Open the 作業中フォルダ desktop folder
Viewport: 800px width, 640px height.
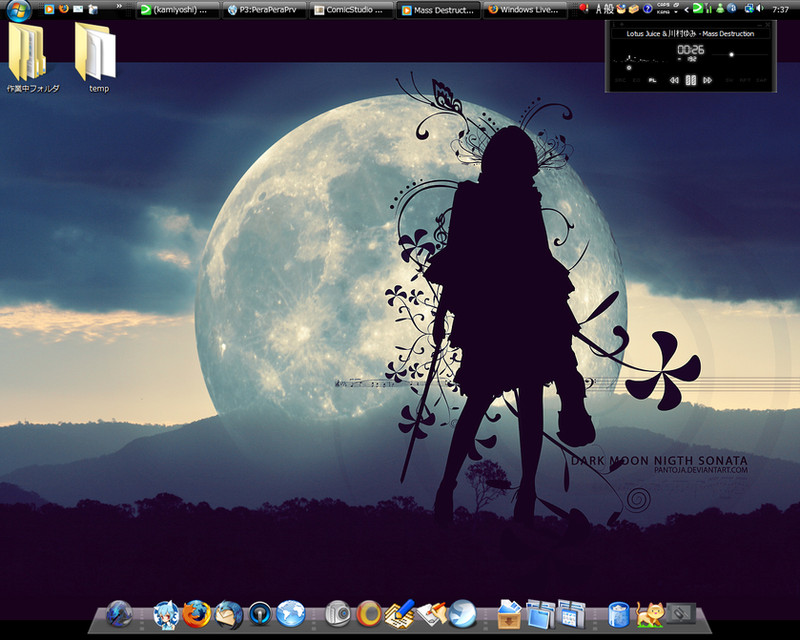point(32,57)
